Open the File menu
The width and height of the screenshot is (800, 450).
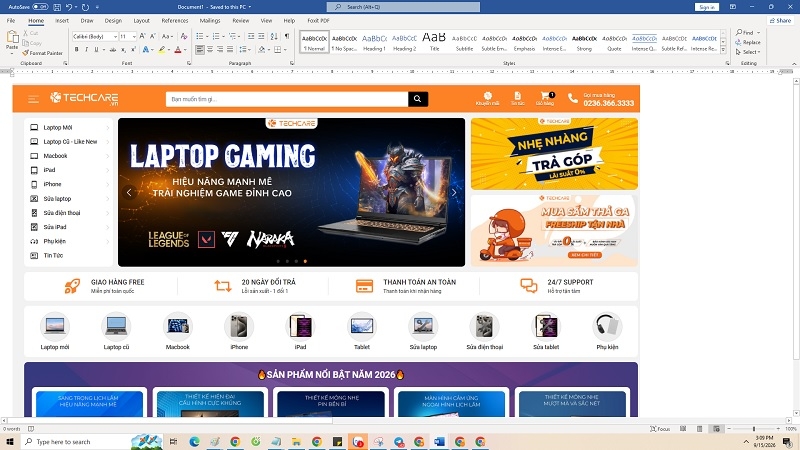click(11, 21)
